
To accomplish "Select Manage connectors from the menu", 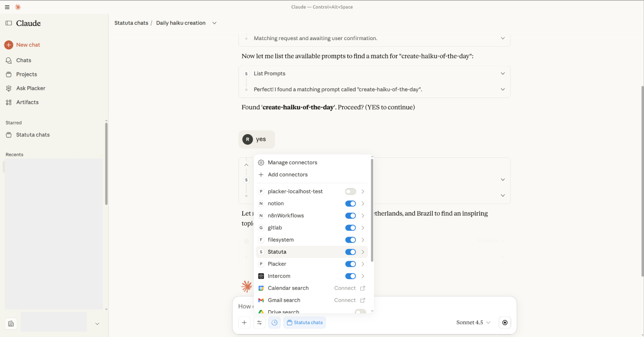I will pyautogui.click(x=292, y=162).
